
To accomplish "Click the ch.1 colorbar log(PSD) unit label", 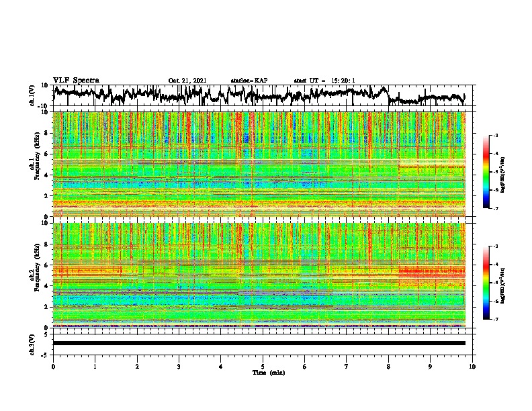I will pos(503,175).
